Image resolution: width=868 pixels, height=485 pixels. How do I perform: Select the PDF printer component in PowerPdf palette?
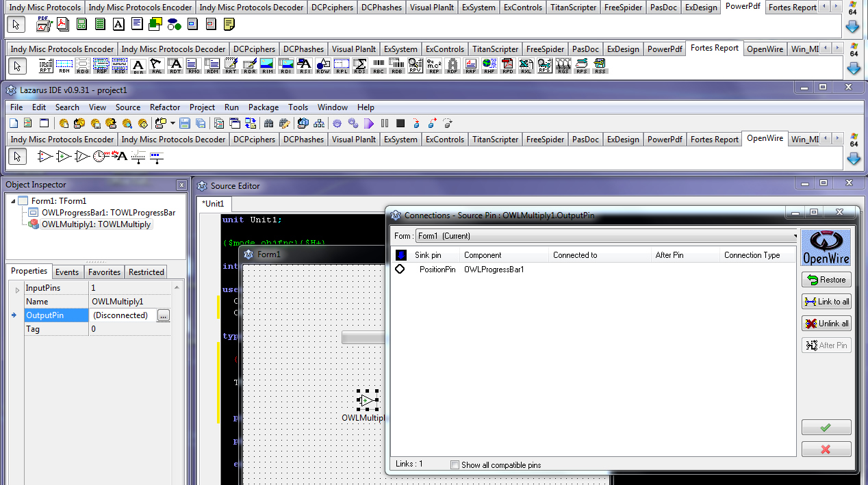click(44, 25)
